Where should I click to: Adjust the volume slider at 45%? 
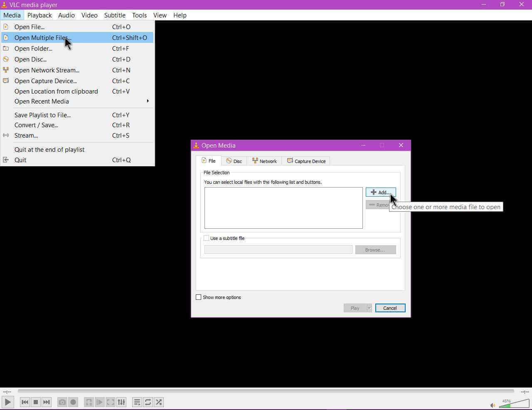(514, 403)
